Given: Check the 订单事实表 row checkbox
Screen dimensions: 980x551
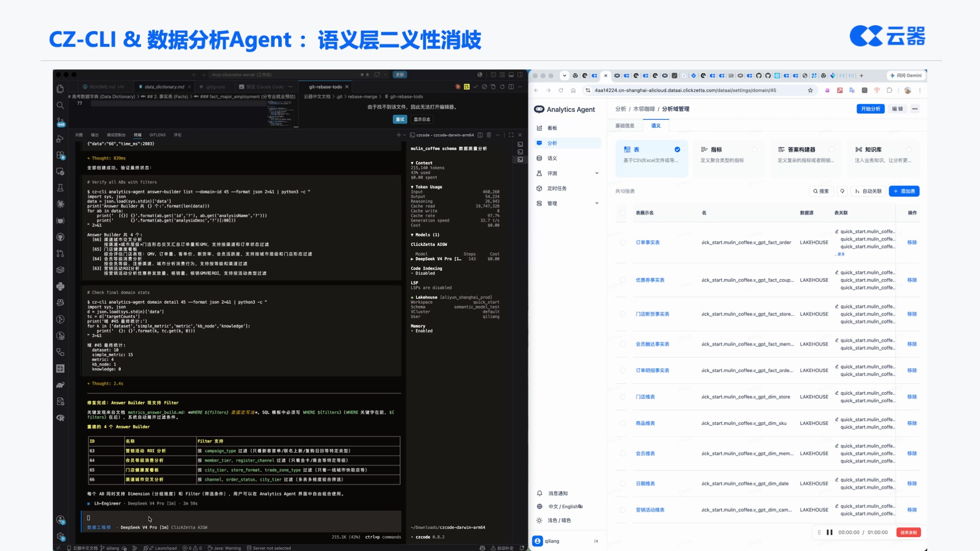Looking at the screenshot, I should pyautogui.click(x=623, y=242).
